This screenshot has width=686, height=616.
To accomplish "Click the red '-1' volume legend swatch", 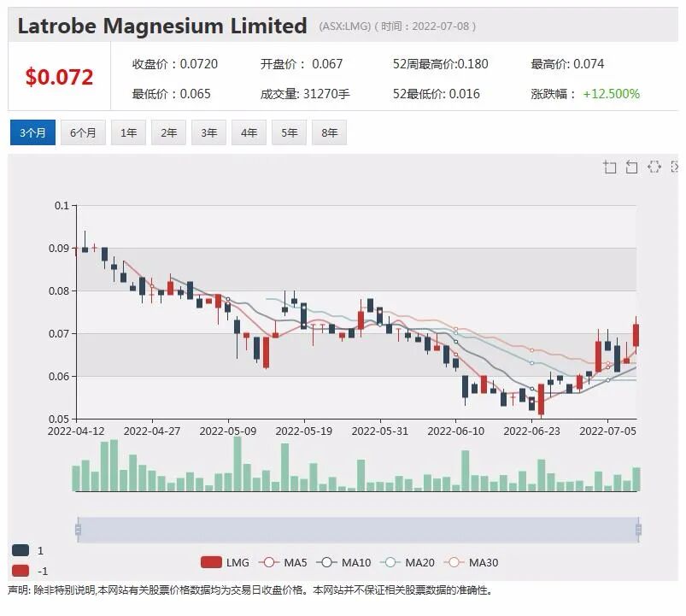I will point(21,571).
